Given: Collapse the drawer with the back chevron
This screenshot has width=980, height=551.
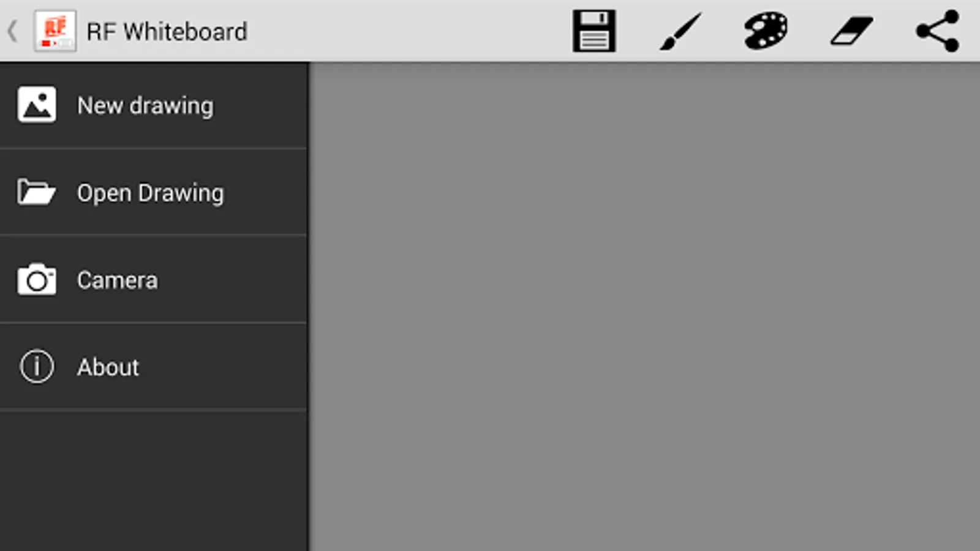Looking at the screenshot, I should 12,31.
